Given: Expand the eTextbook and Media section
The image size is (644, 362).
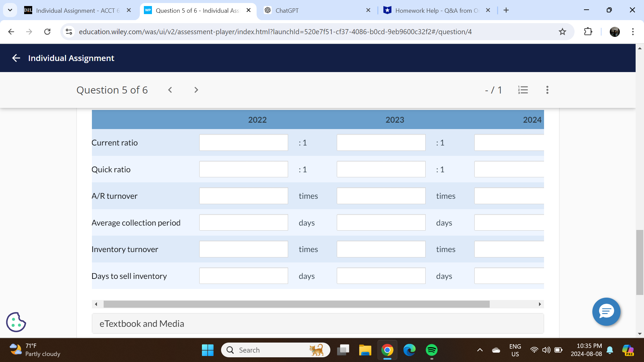Looking at the screenshot, I should 142,323.
